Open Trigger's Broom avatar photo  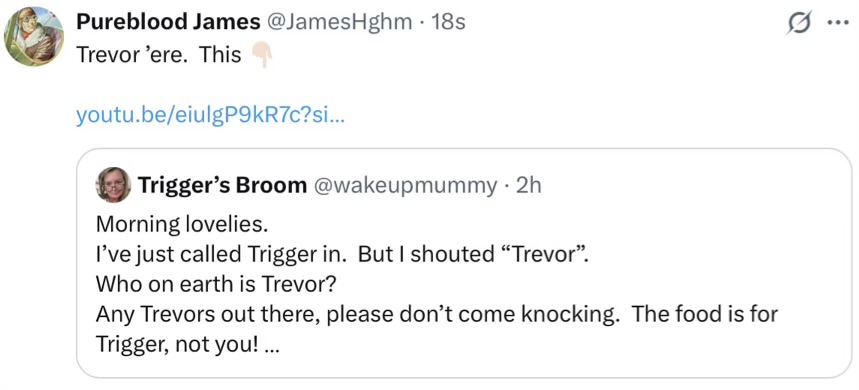(113, 185)
